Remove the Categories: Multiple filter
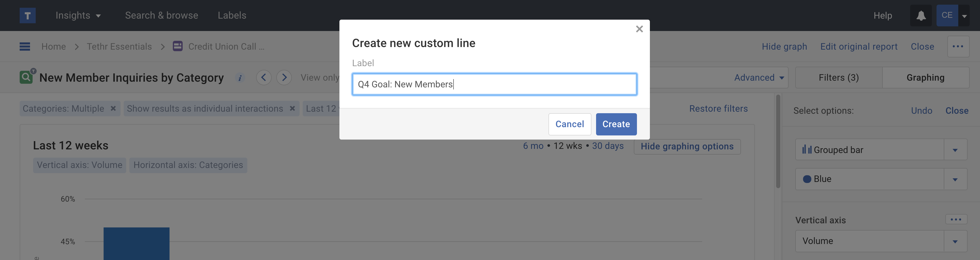This screenshot has height=260, width=980. (113, 109)
